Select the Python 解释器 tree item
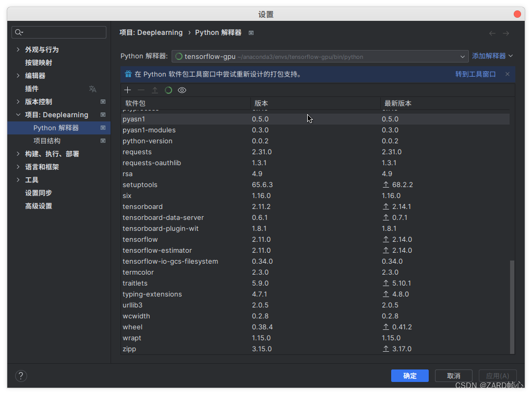The width and height of the screenshot is (532, 395). (x=59, y=128)
